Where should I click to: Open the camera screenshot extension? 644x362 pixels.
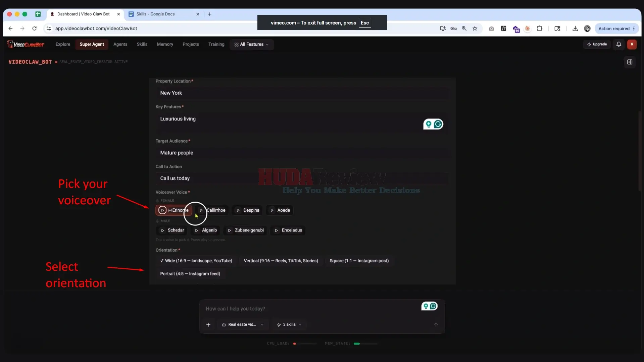(491, 29)
